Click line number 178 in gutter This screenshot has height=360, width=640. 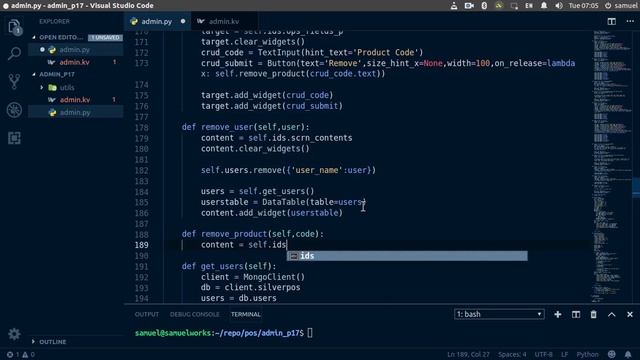[141, 127]
